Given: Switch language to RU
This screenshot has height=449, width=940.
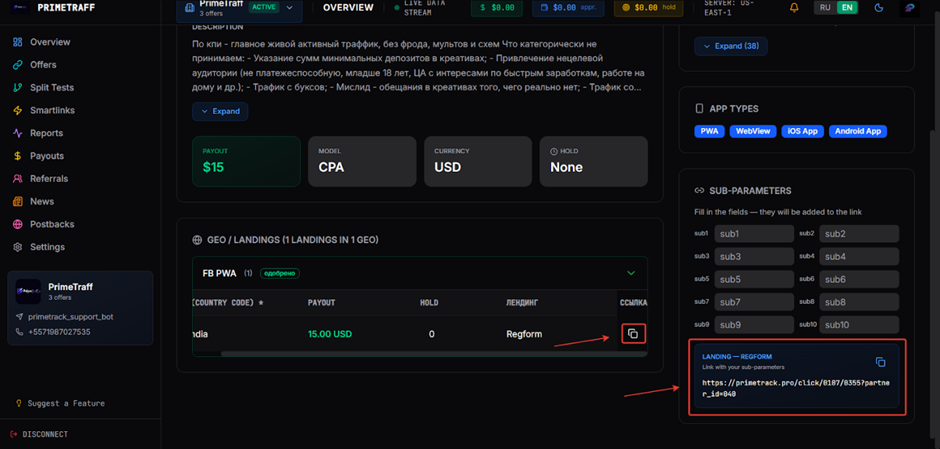Looking at the screenshot, I should click(825, 8).
